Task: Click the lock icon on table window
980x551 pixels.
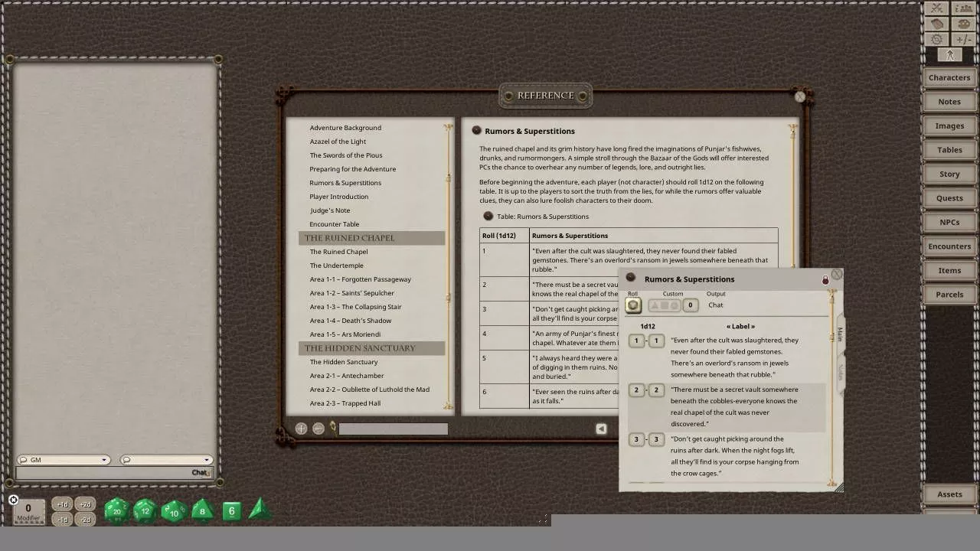Action: (825, 280)
